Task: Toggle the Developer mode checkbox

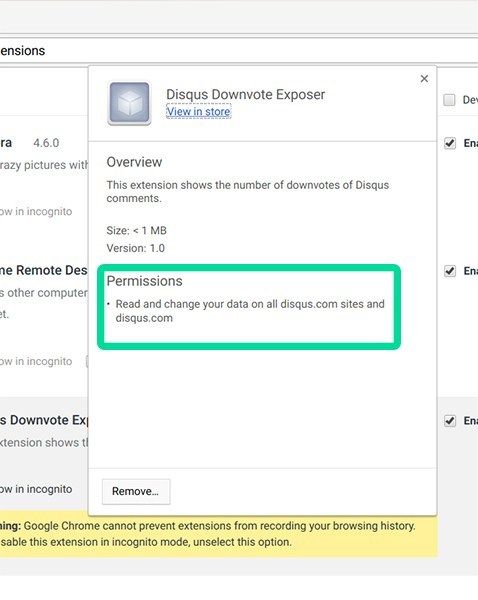Action: (x=449, y=100)
